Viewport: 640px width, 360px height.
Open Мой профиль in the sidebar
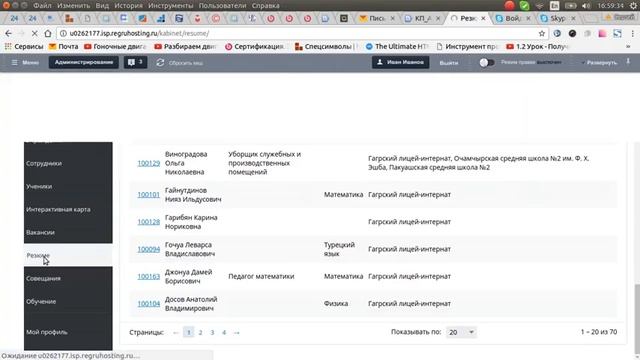coord(68,332)
